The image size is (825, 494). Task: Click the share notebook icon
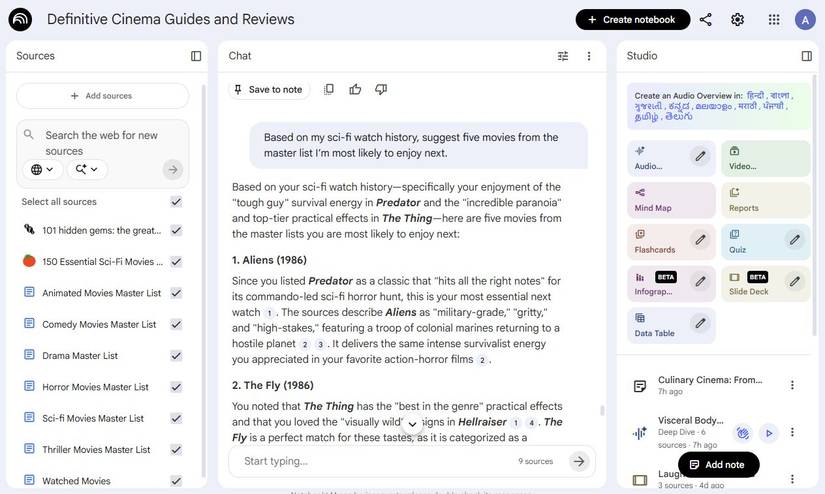click(x=706, y=19)
